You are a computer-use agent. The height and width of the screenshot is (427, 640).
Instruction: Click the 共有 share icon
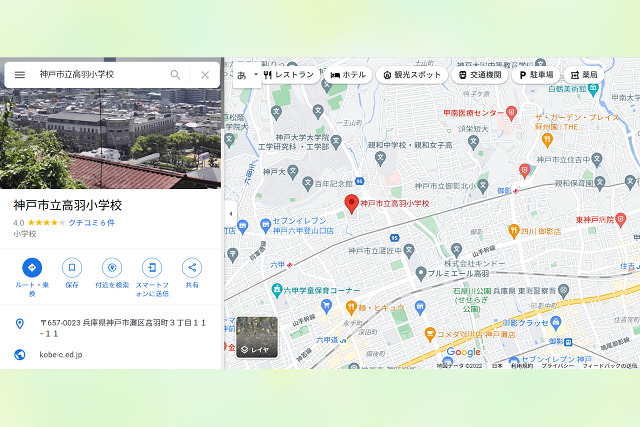[x=192, y=268]
